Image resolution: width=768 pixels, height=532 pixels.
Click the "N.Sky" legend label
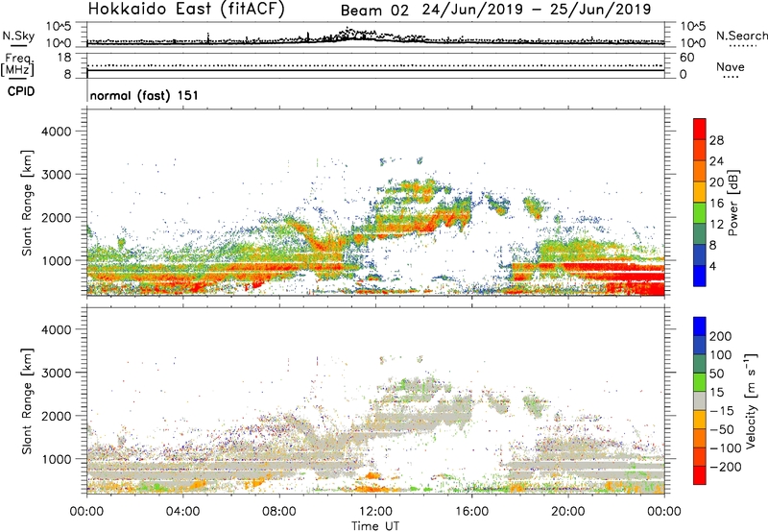pyautogui.click(x=18, y=36)
